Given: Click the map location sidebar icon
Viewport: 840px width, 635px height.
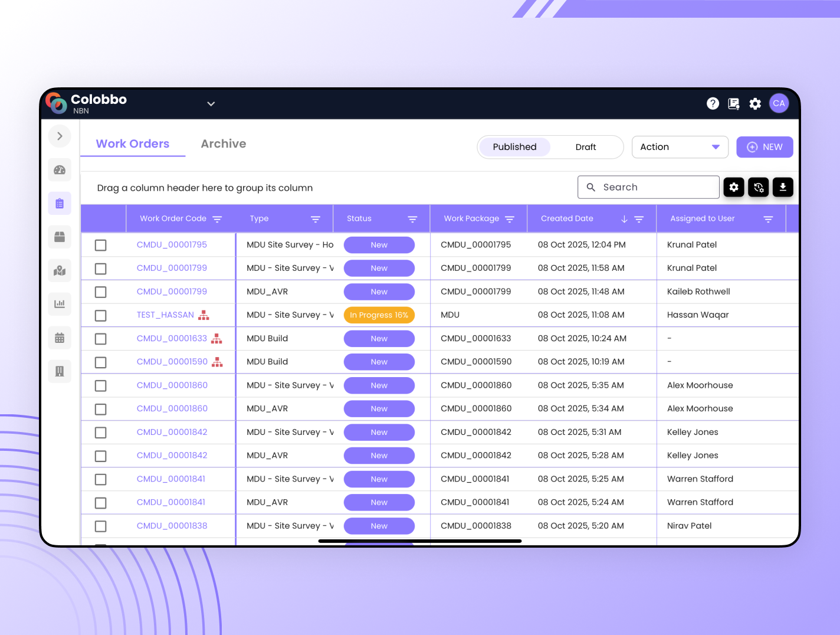Looking at the screenshot, I should pos(60,271).
